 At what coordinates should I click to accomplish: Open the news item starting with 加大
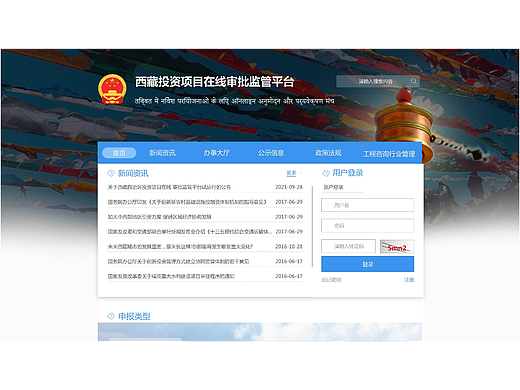tap(159, 217)
